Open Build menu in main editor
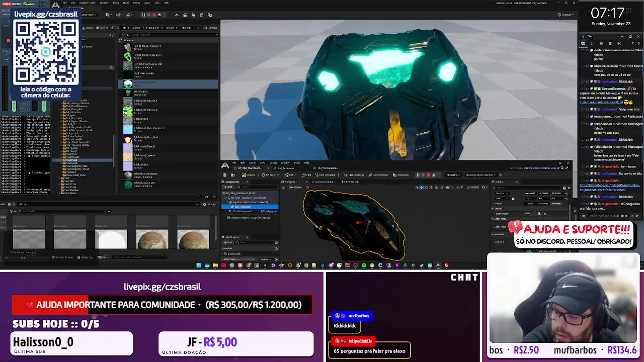 coord(126,3)
